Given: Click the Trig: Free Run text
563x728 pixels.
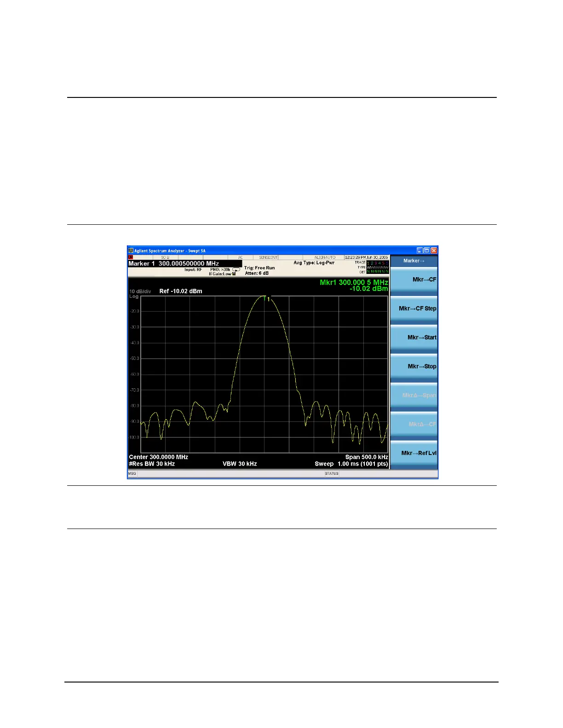Looking at the screenshot, I should pos(259,268).
